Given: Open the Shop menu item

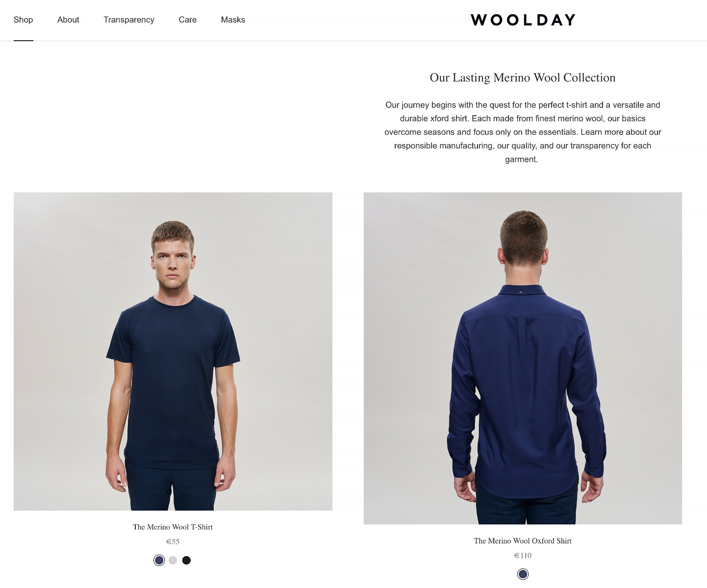Looking at the screenshot, I should click(x=23, y=20).
